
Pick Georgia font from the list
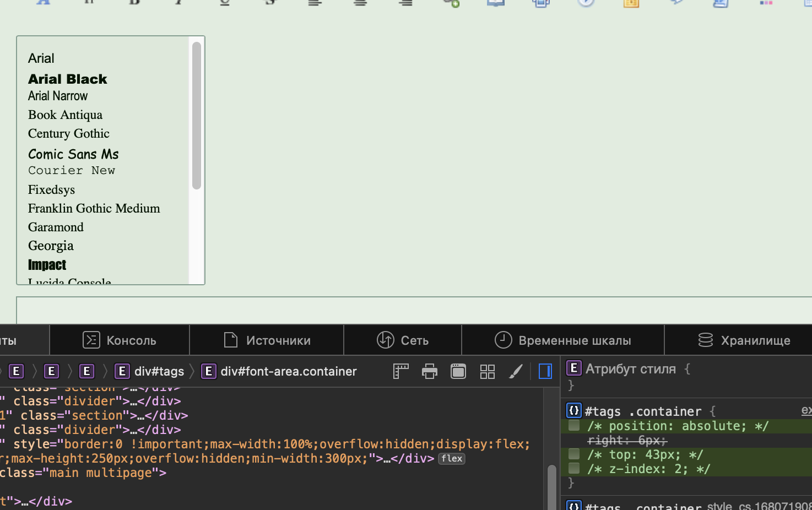click(51, 246)
